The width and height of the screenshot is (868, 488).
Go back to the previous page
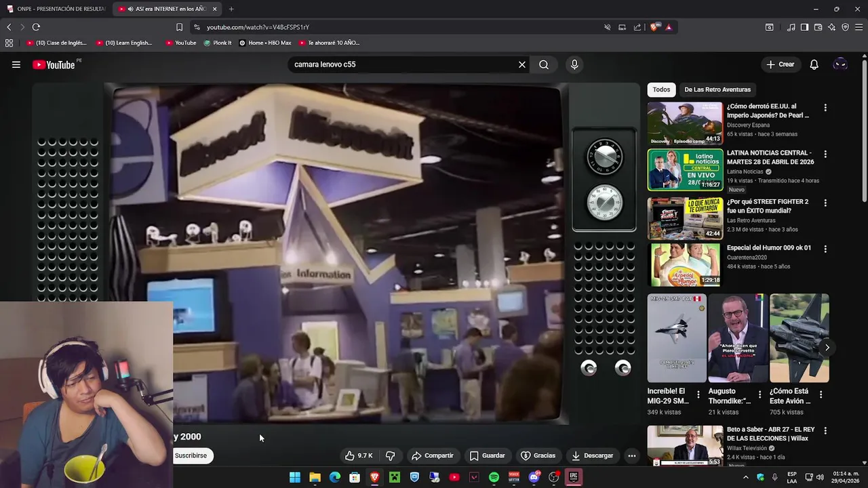tap(9, 27)
